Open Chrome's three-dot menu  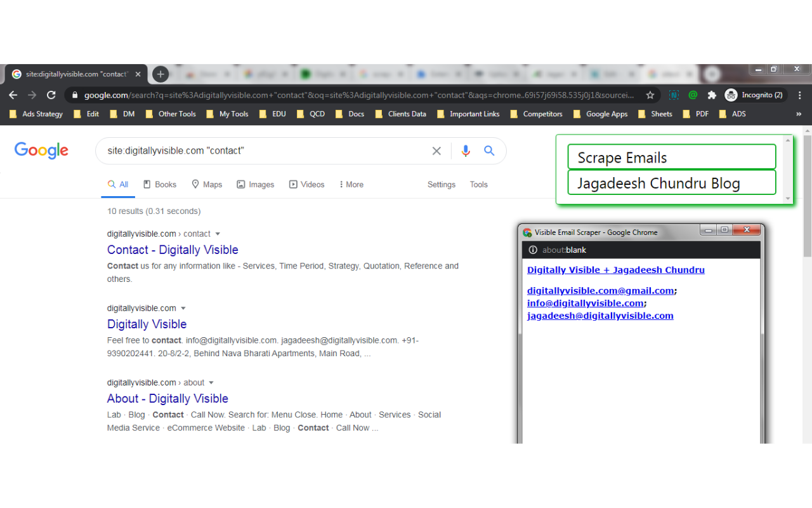click(799, 95)
